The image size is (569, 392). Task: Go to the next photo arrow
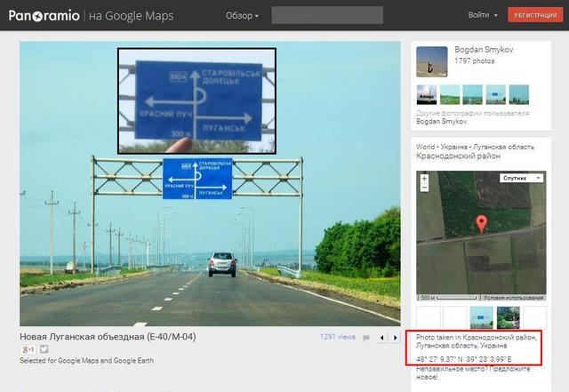[x=395, y=338]
